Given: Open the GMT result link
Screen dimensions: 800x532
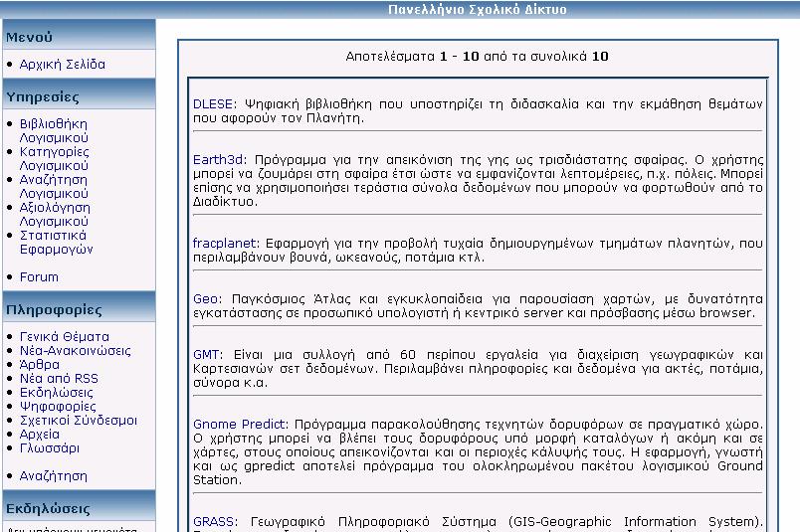Looking at the screenshot, I should [x=206, y=354].
